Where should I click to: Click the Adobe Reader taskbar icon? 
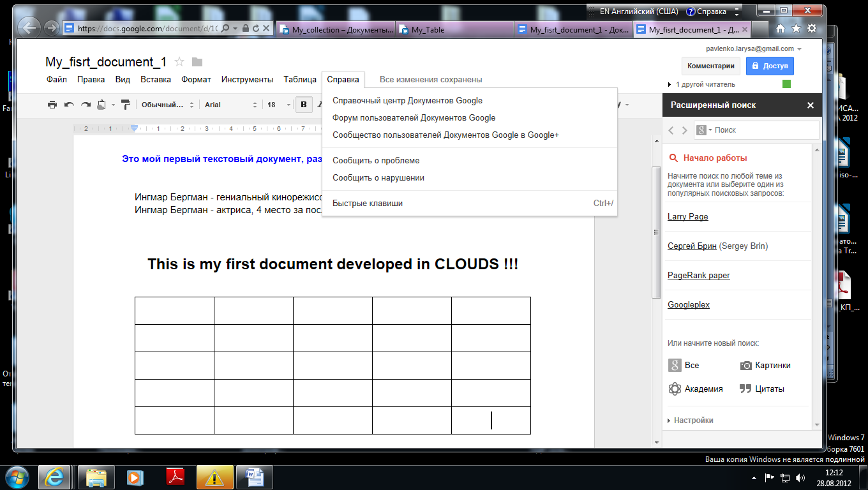click(x=175, y=477)
